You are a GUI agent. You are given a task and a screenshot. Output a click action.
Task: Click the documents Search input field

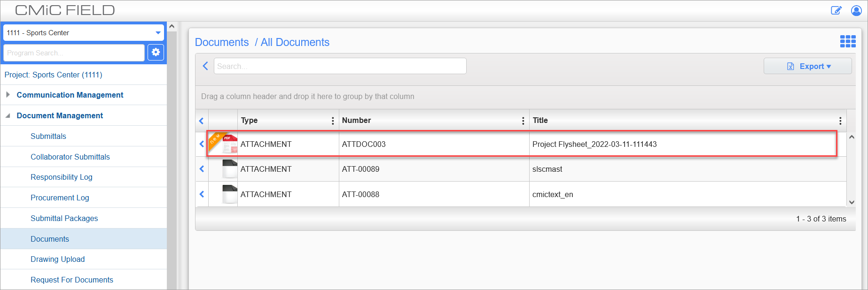pos(340,66)
